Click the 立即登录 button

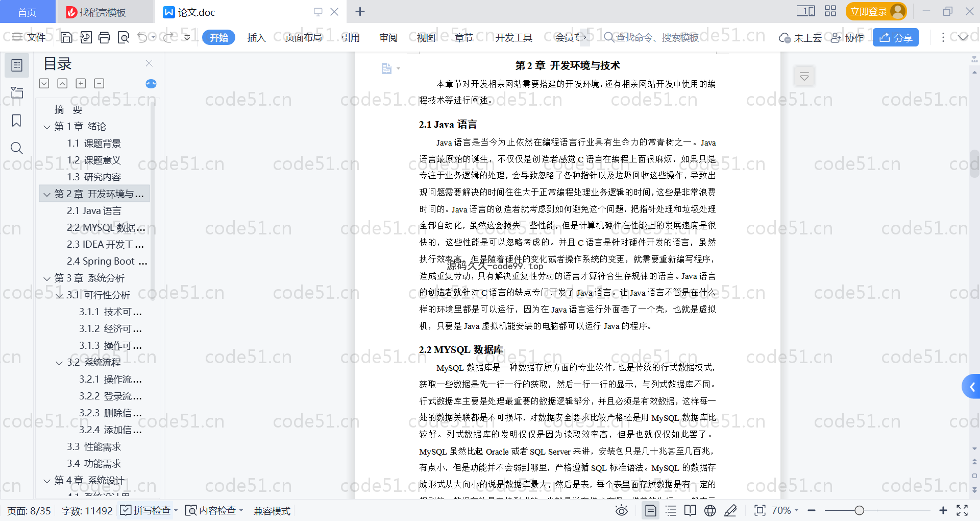click(876, 11)
